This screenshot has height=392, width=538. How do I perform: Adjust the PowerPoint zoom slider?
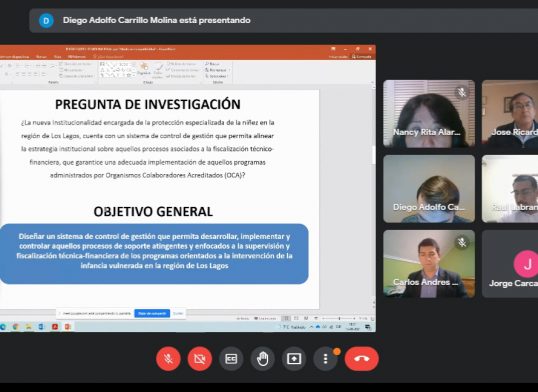tap(339, 319)
